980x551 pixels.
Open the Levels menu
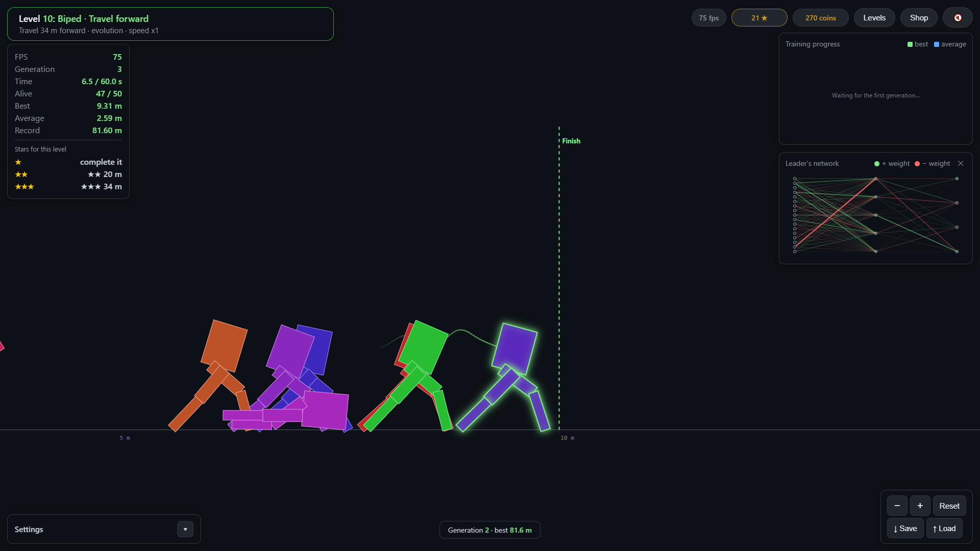coord(874,18)
